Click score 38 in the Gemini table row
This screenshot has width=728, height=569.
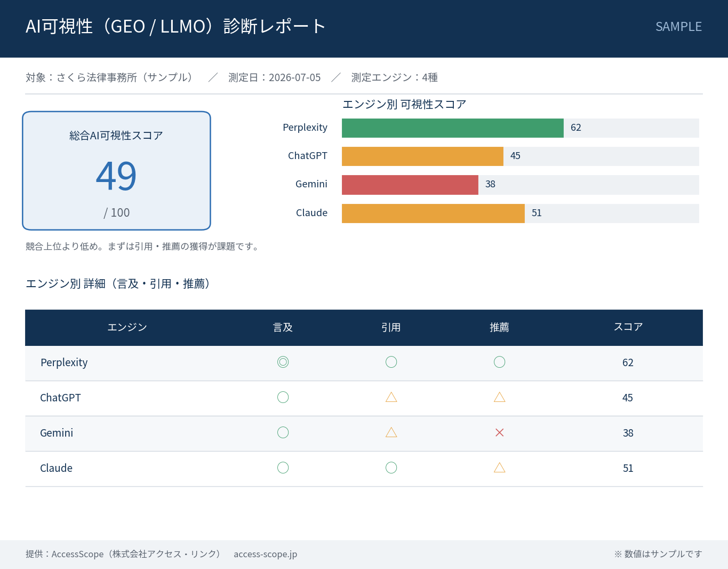coord(628,433)
